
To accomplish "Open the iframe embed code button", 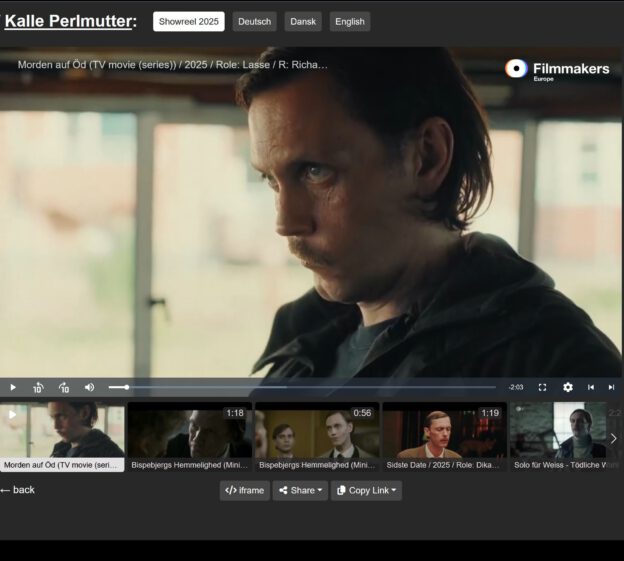I will pos(244,491).
